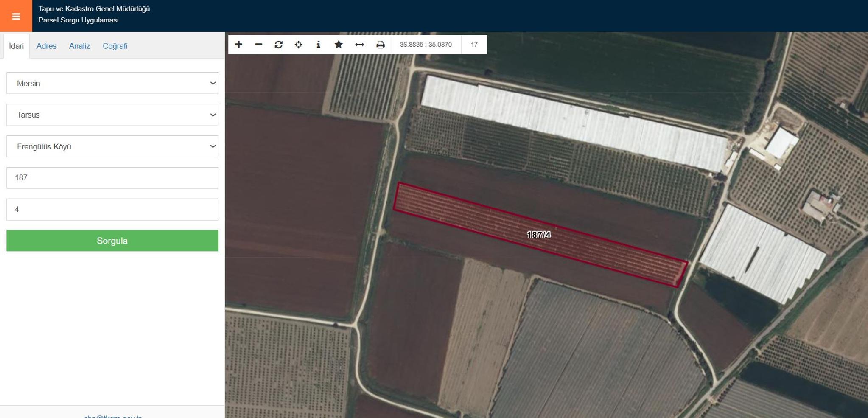Focus the parsel field containing 4
868x418 pixels.
112,209
